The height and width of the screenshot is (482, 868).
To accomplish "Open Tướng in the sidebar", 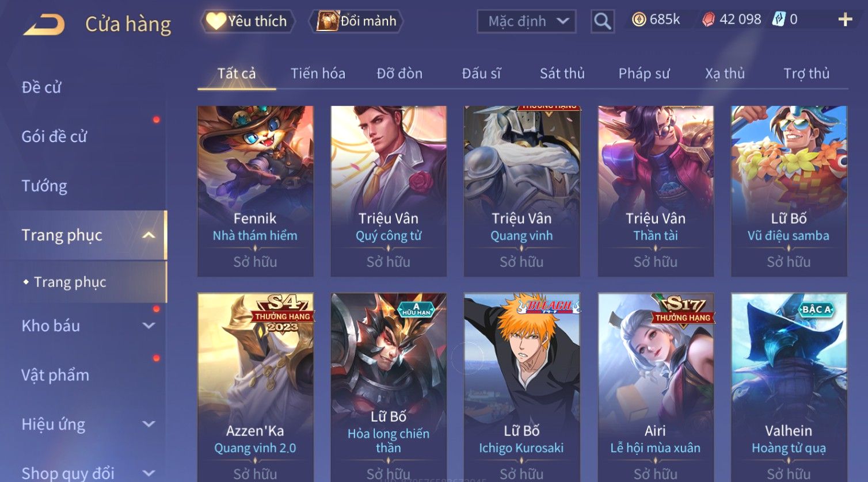I will click(x=44, y=186).
